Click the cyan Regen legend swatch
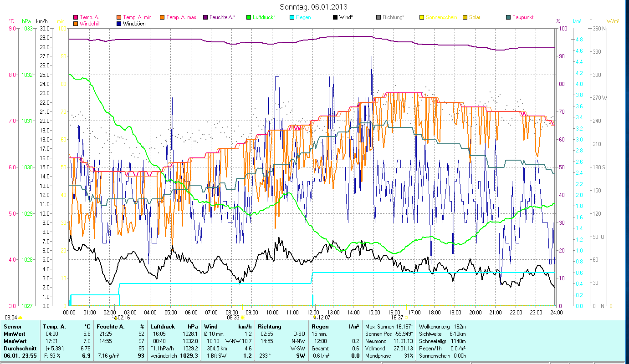Image resolution: width=629 pixels, height=364 pixels. click(x=292, y=17)
